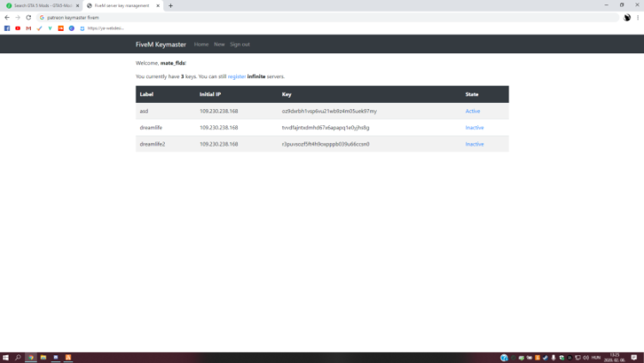Open File Explorer from taskbar
This screenshot has height=363, width=644.
43,358
